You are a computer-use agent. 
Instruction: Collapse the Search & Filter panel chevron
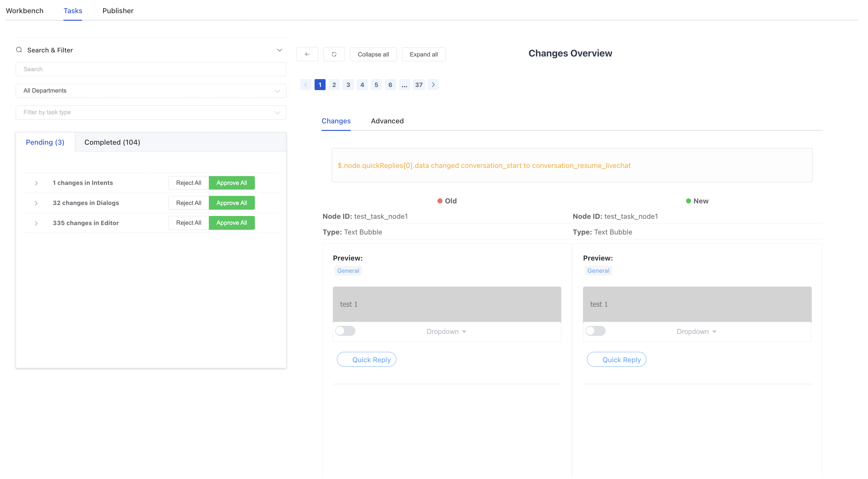click(279, 50)
